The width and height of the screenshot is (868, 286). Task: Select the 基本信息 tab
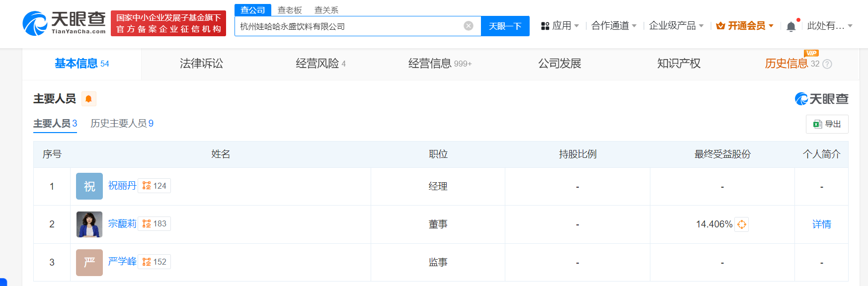(82, 64)
